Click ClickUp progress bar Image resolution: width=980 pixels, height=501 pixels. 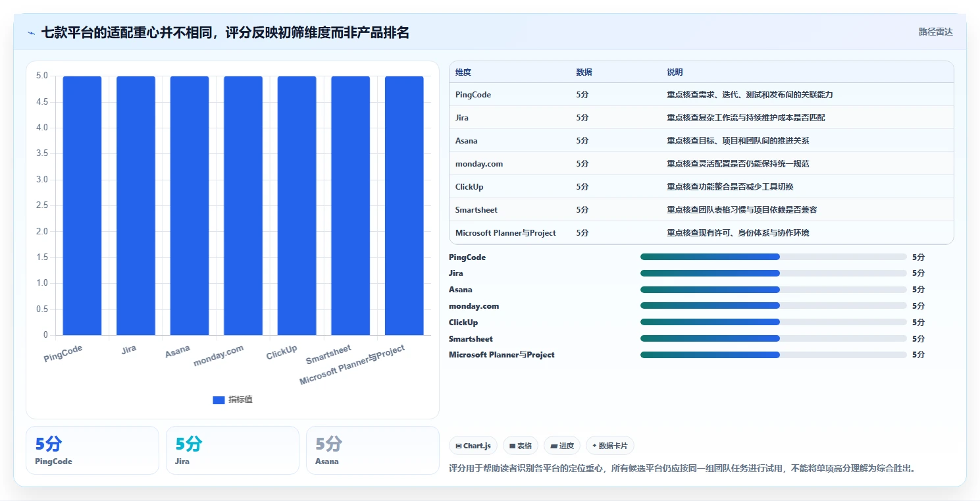773,322
